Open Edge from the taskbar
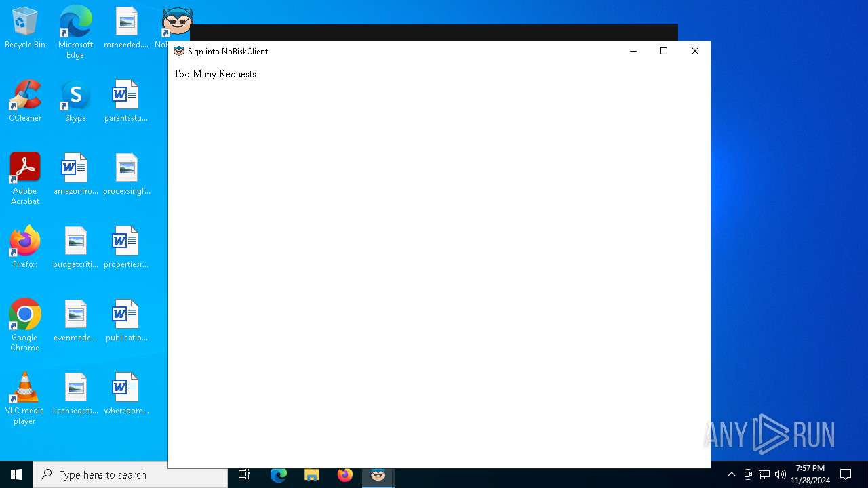This screenshot has width=868, height=488. [279, 474]
